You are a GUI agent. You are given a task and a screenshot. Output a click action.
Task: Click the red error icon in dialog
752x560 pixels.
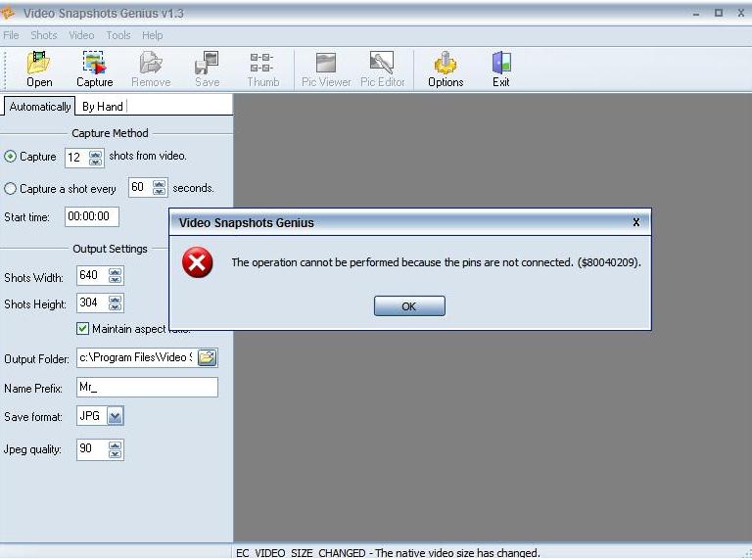197,262
